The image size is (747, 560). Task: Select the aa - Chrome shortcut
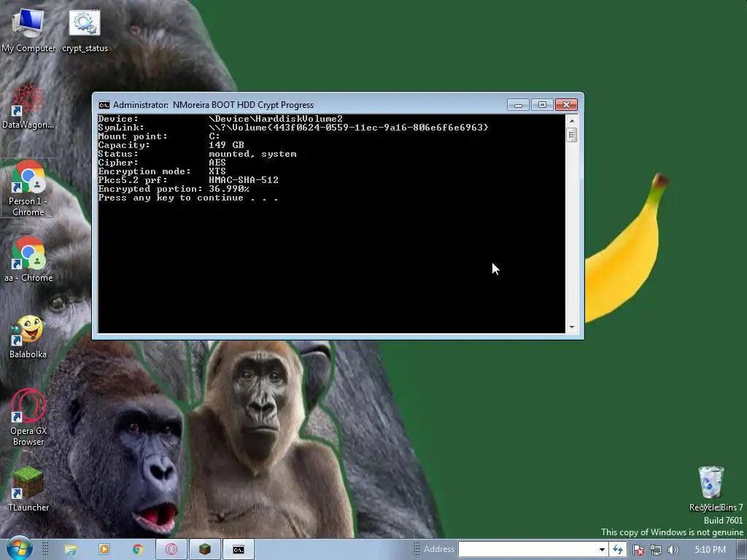coord(28,260)
